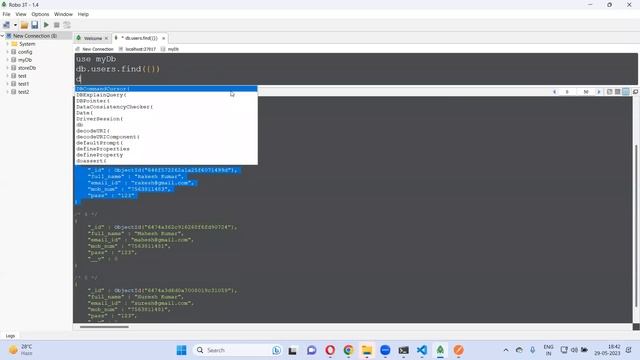Image resolution: width=640 pixels, height=360 pixels.
Task: Choose defineProperties autocomplete suggestion
Action: 166,149
